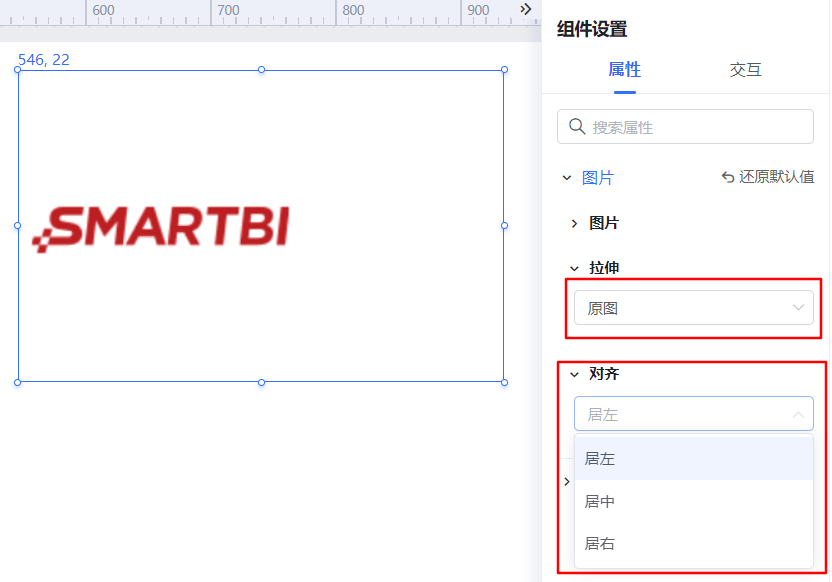
Task: Open the 原图 stretch dropdown
Action: [x=694, y=308]
